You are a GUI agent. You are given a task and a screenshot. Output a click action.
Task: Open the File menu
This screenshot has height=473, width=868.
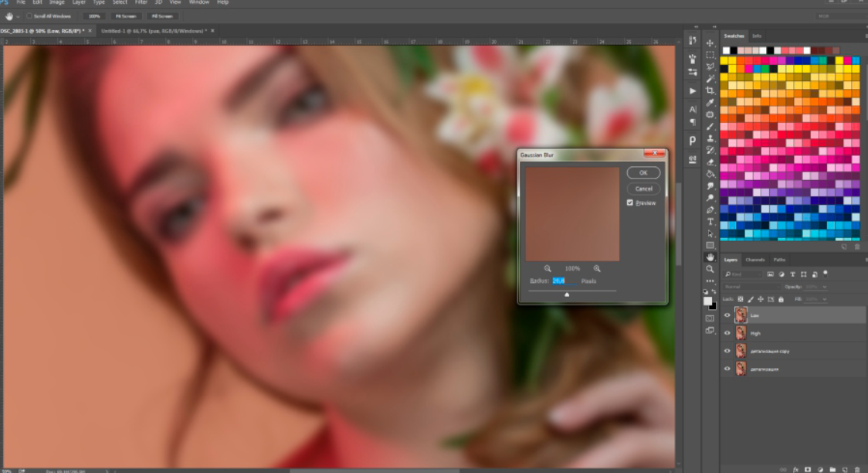[21, 2]
